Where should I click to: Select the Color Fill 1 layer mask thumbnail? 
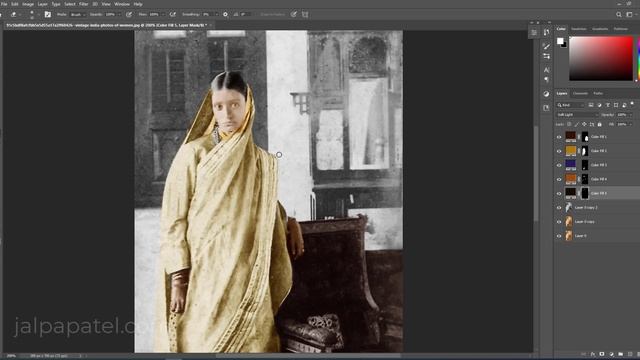pyautogui.click(x=585, y=137)
